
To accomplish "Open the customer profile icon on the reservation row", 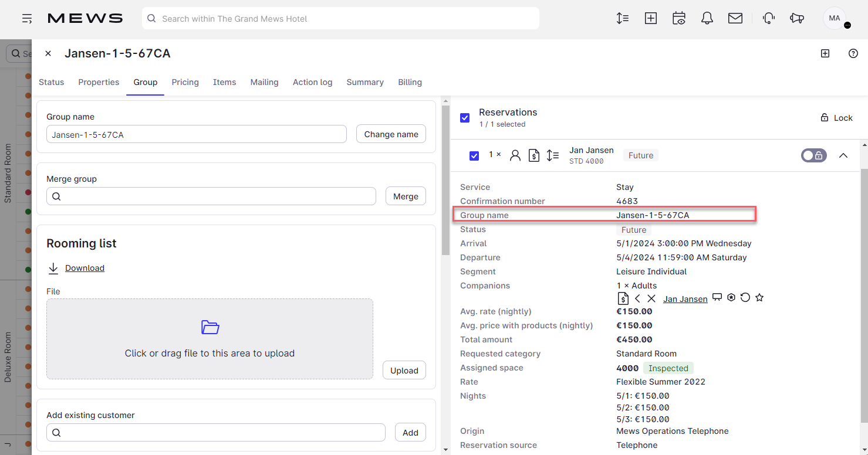I will [x=515, y=155].
